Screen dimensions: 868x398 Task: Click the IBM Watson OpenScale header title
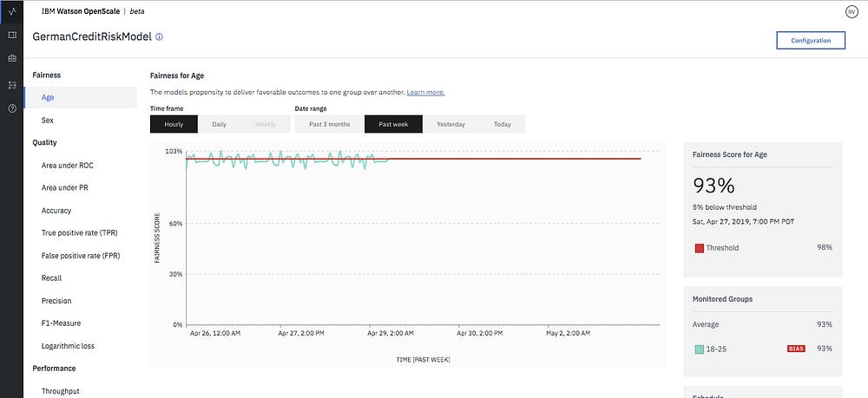[80, 11]
